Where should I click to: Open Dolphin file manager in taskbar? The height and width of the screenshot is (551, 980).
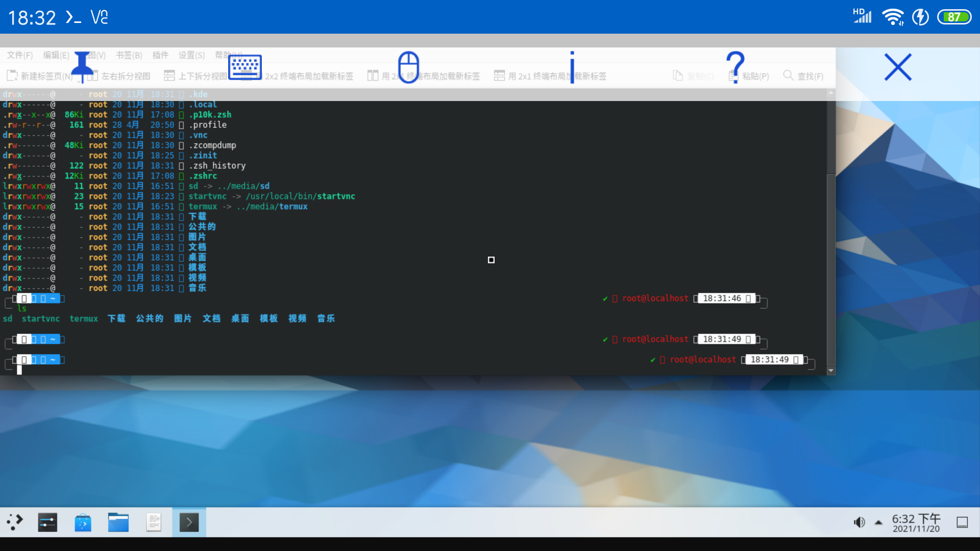[118, 522]
